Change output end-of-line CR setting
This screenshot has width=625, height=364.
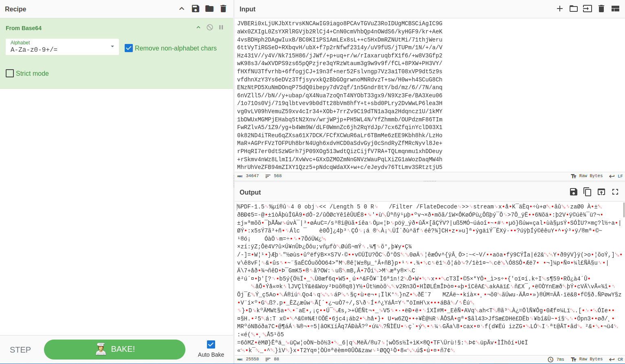click(x=616, y=360)
